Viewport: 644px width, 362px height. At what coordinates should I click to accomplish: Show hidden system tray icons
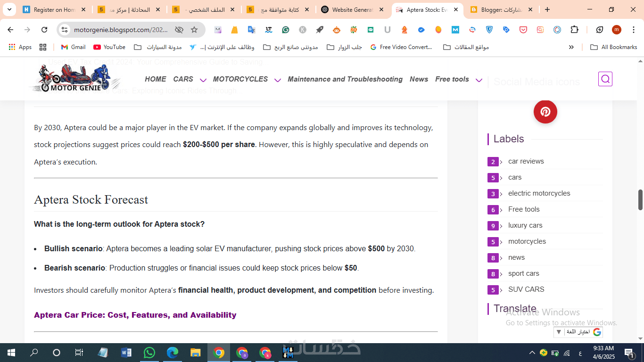[x=532, y=353]
